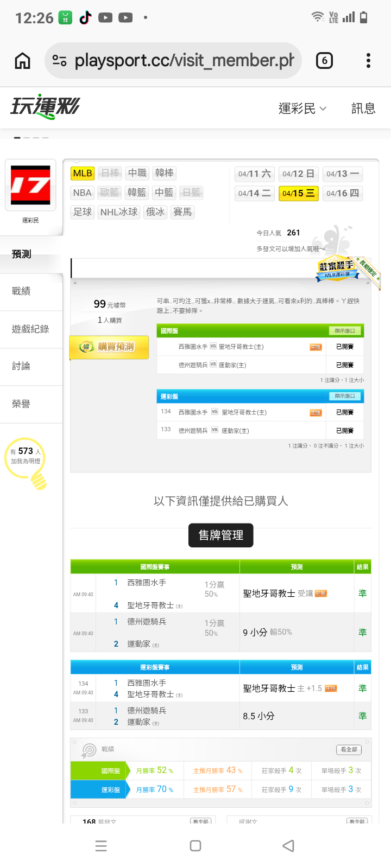Open the browser tab switcher showing 6

click(x=324, y=61)
